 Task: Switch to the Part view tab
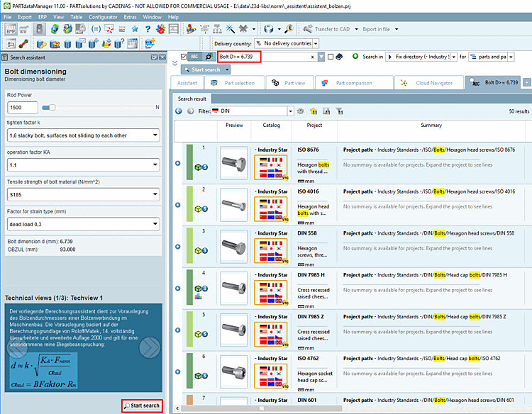pos(289,83)
